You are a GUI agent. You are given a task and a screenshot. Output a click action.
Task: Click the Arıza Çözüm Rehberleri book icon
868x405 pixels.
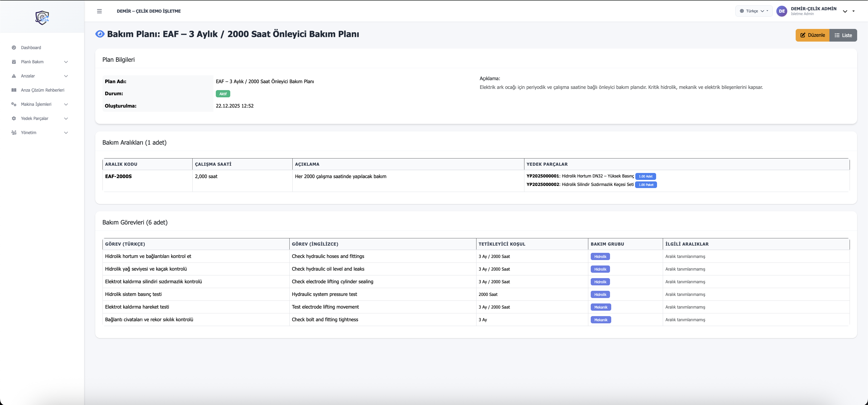pos(14,90)
